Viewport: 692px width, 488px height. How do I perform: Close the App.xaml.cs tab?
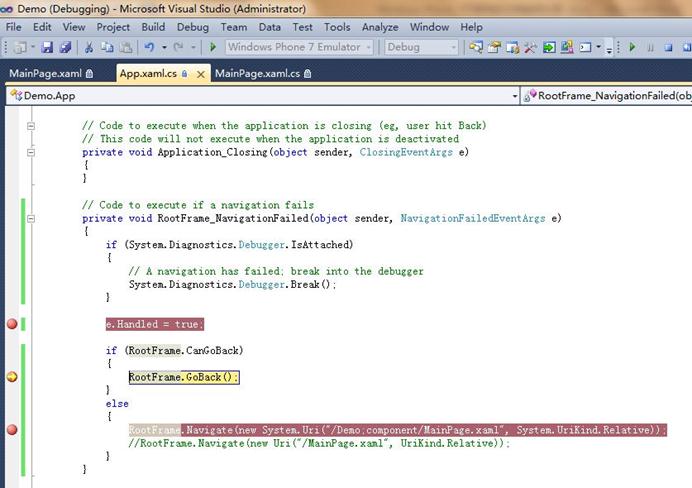(x=201, y=74)
